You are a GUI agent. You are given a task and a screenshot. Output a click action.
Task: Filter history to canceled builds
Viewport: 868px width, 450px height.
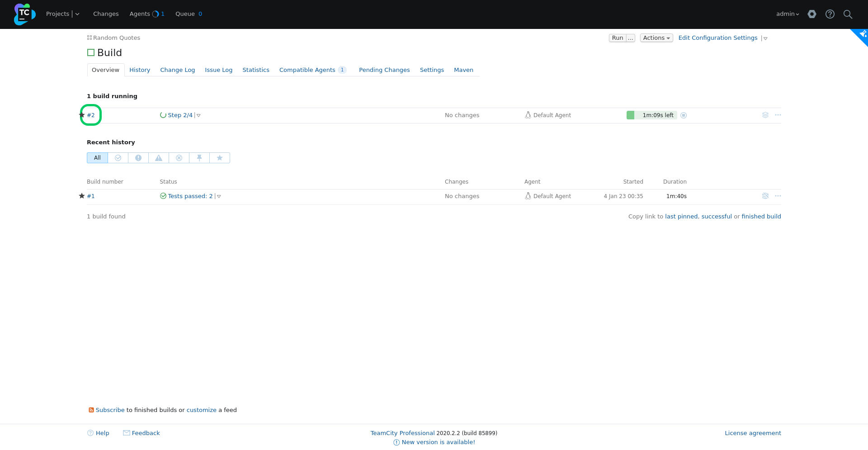(x=179, y=158)
